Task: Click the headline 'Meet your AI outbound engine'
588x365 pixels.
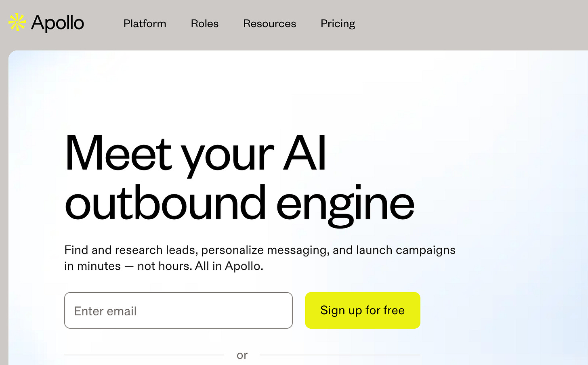Action: pos(238,178)
